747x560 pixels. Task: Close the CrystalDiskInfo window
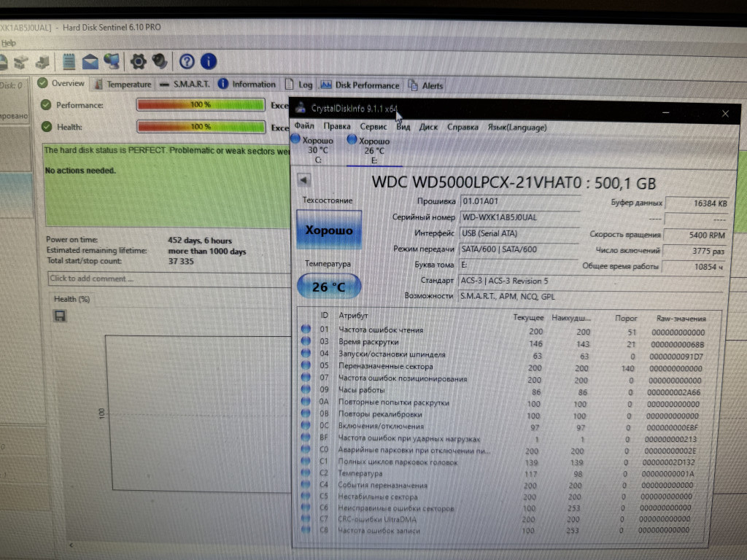pyautogui.click(x=725, y=113)
